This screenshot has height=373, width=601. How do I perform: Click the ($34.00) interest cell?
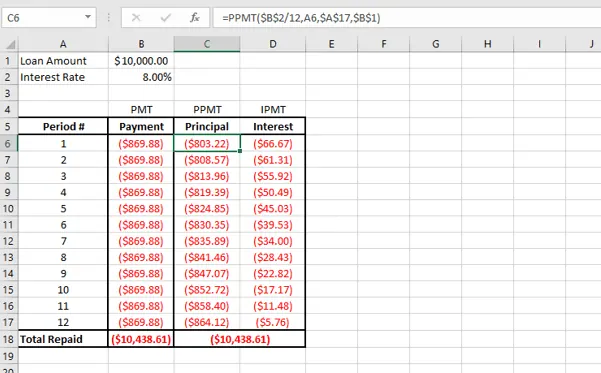tap(273, 241)
